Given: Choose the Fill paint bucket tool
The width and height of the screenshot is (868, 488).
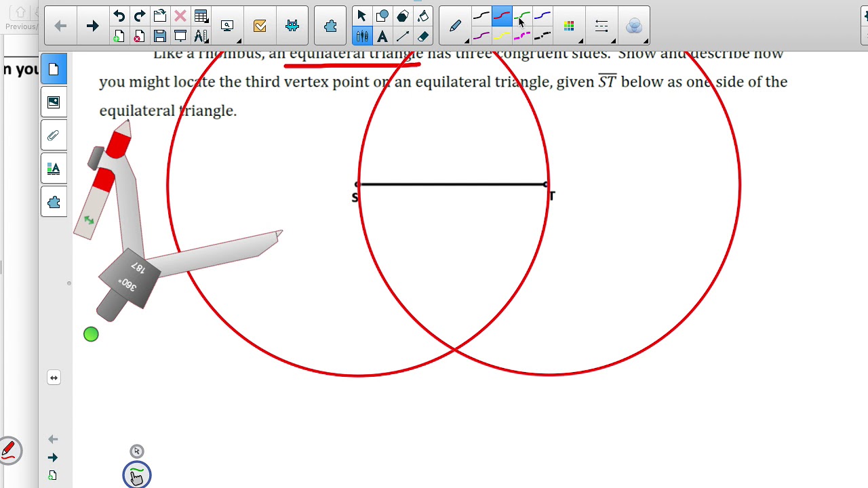Looking at the screenshot, I should click(423, 16).
